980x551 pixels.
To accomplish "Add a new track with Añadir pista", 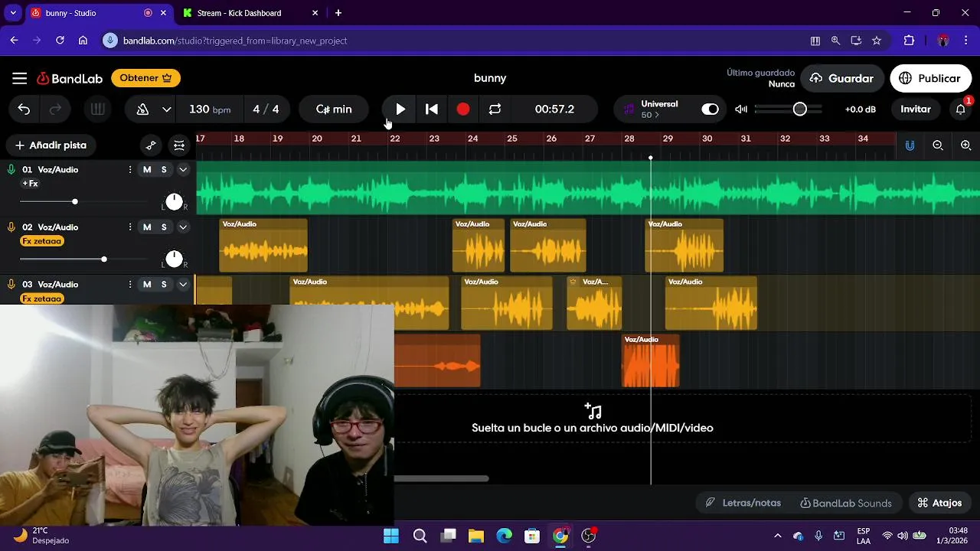I will pyautogui.click(x=51, y=145).
